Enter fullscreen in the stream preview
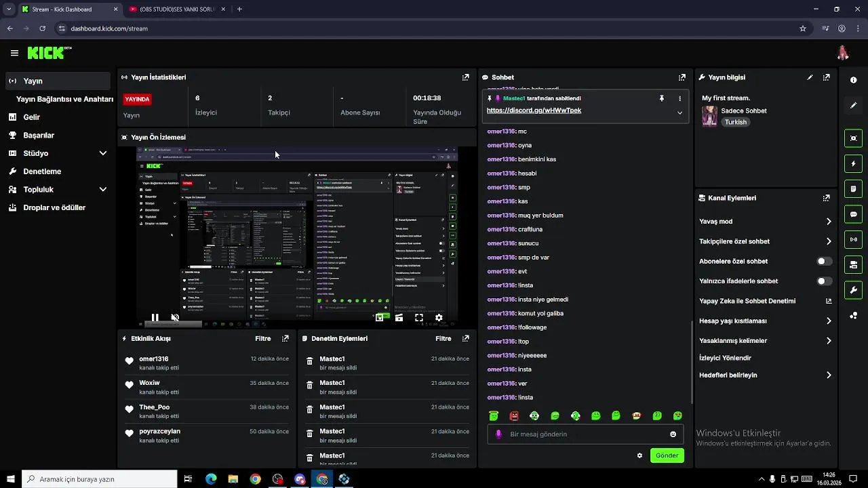The image size is (868, 488). click(x=419, y=317)
